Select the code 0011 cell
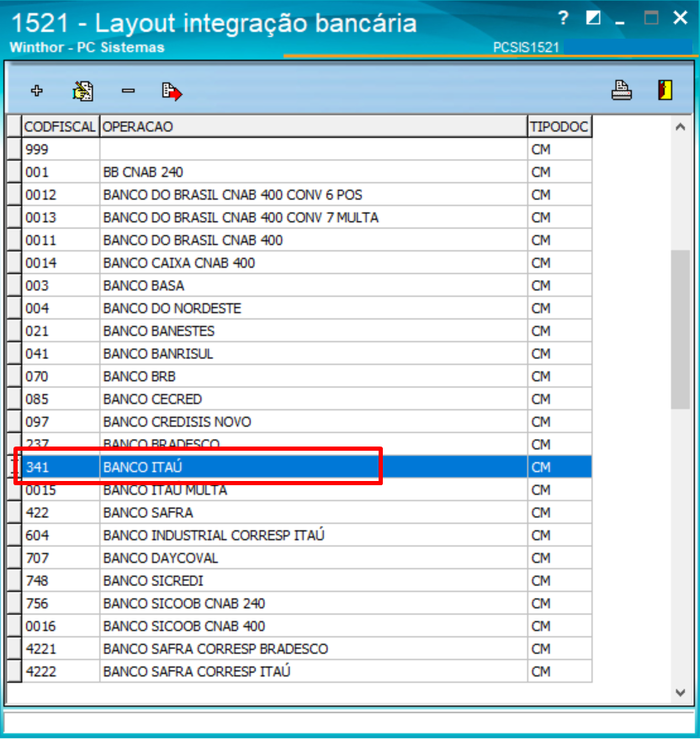The width and height of the screenshot is (700, 740). coord(61,240)
